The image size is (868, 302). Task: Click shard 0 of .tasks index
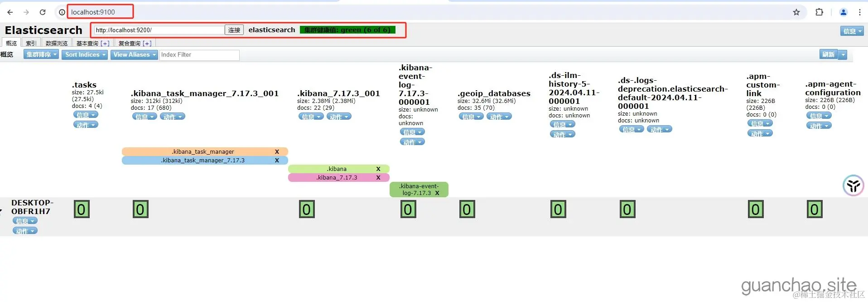pyautogui.click(x=82, y=209)
